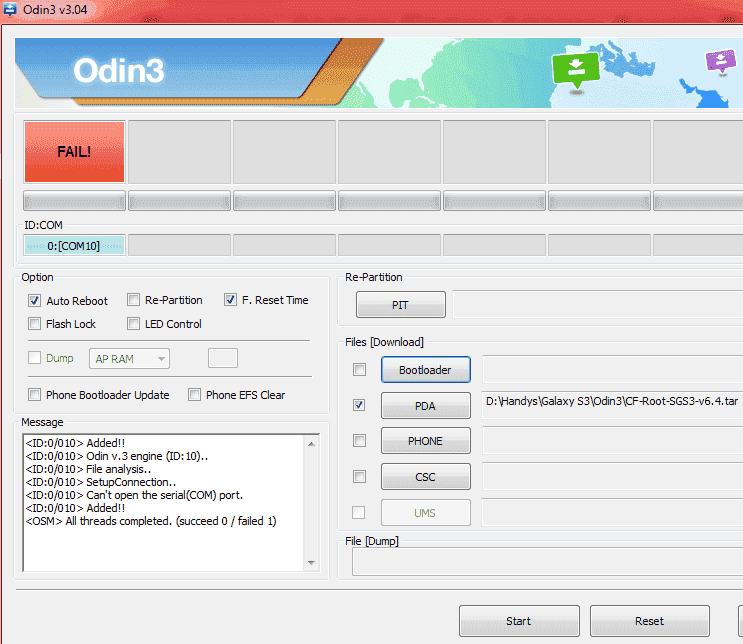
Task: Enable the Flash Lock checkbox
Action: 35,324
